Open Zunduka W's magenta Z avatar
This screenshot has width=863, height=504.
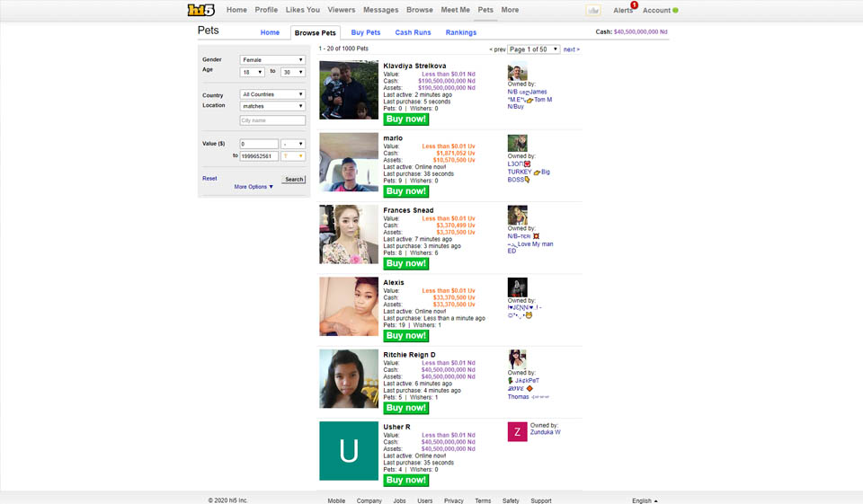click(x=517, y=431)
